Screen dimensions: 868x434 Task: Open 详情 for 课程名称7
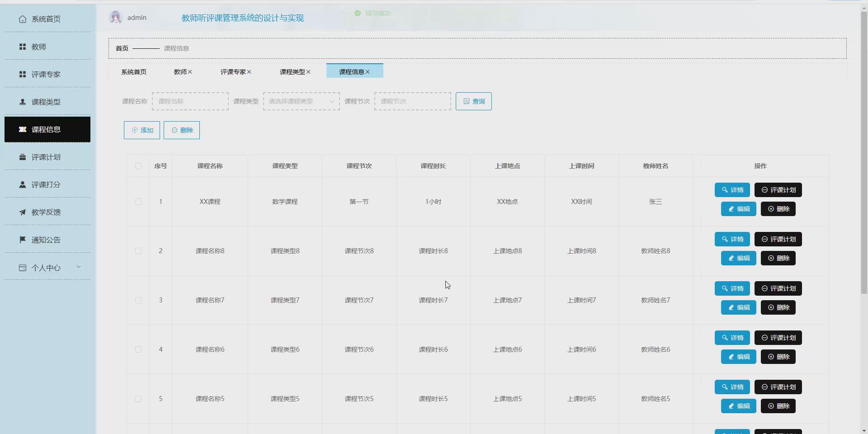pos(732,288)
